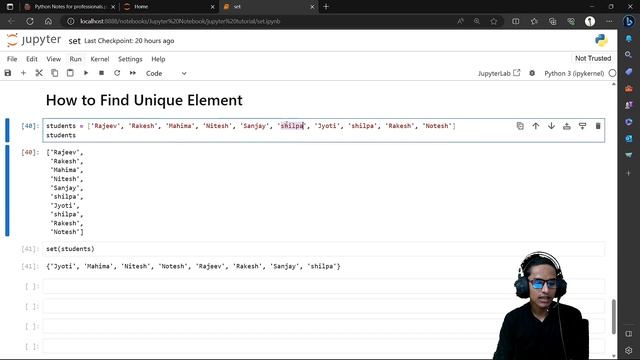Open the Help menu
This screenshot has height=360, width=640.
pyautogui.click(x=158, y=59)
